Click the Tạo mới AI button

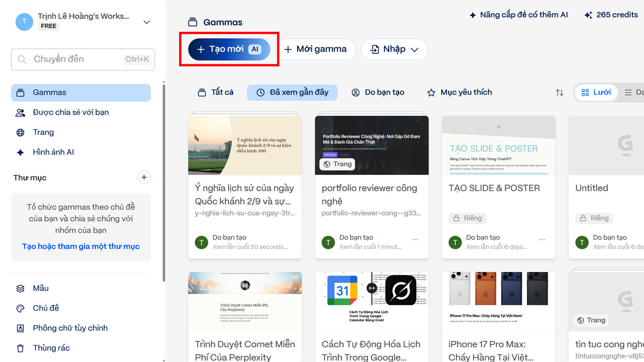229,49
